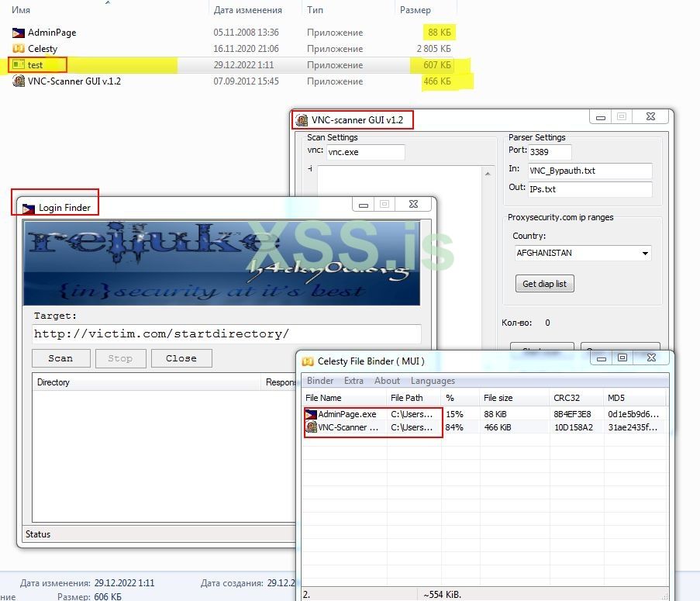Open the About menu in Celesty

[387, 381]
